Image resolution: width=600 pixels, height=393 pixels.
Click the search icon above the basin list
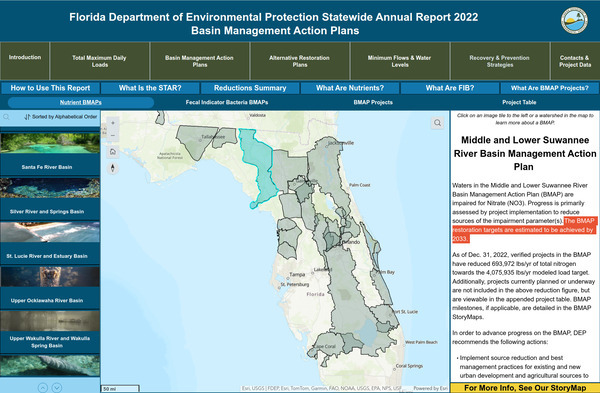click(x=7, y=117)
